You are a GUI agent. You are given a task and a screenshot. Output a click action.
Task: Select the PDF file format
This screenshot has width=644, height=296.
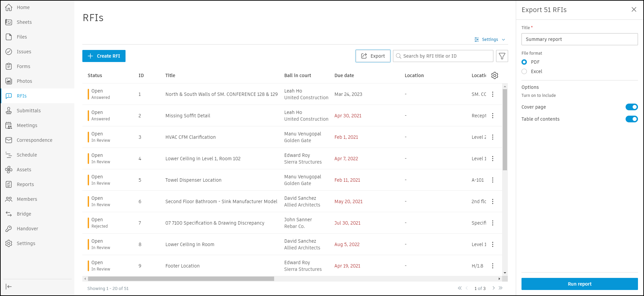pos(524,62)
